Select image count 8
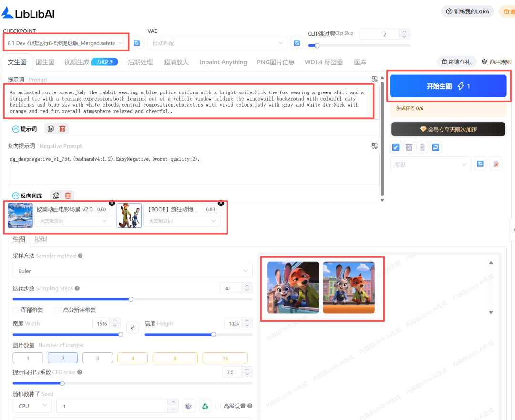515x420 pixels. tap(175, 358)
